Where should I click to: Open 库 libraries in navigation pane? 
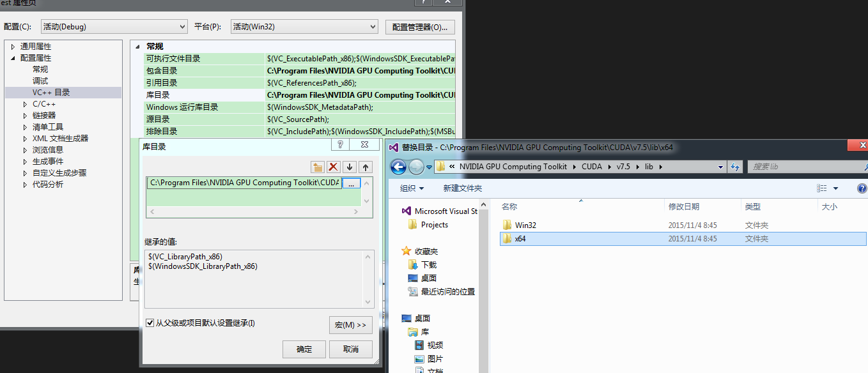click(418, 331)
